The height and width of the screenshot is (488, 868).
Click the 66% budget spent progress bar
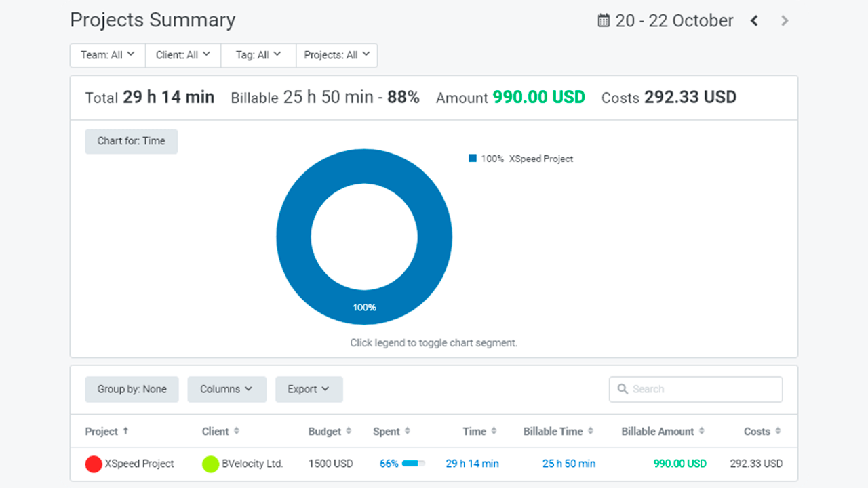[x=413, y=464]
